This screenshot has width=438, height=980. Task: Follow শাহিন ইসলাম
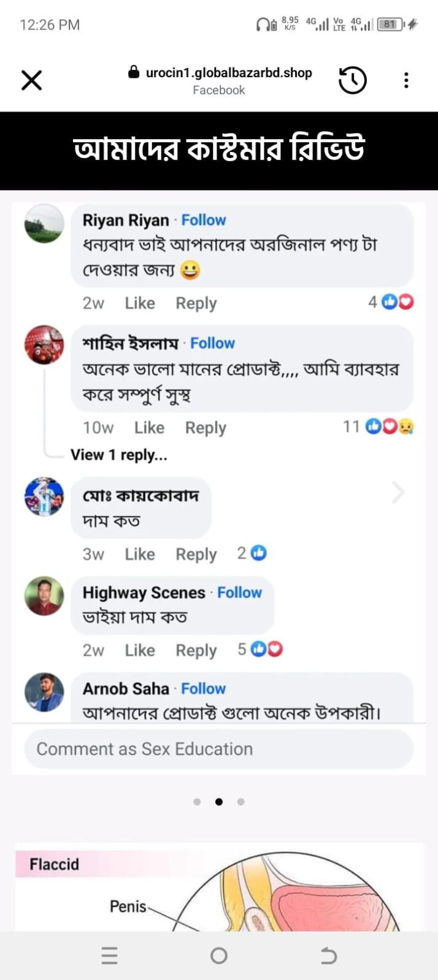(212, 343)
